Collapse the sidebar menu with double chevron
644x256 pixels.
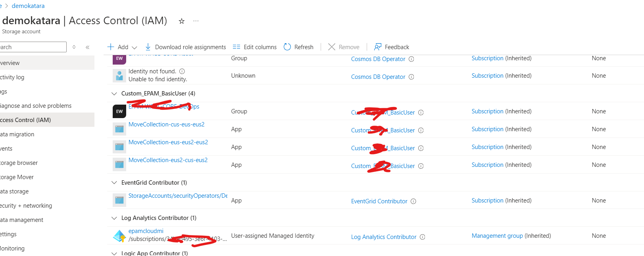(88, 47)
